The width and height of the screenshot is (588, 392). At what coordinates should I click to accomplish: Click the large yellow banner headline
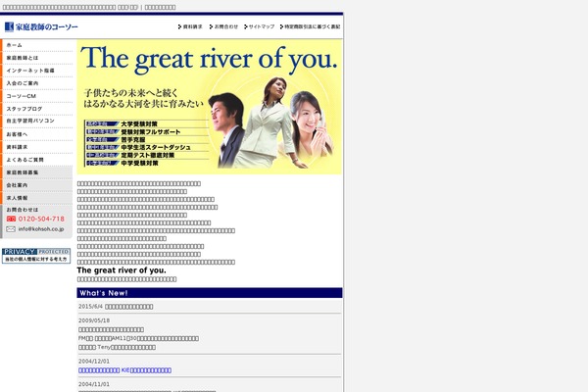point(209,60)
